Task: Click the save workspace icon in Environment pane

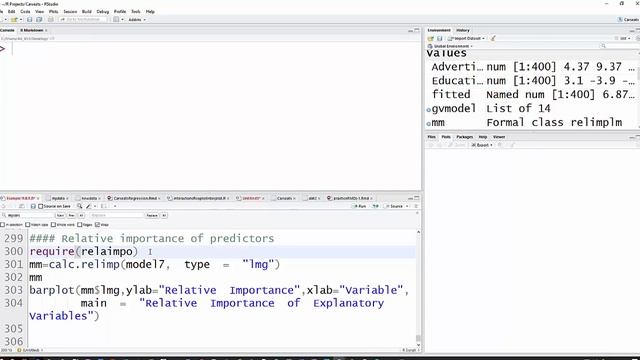Action: coord(440,38)
